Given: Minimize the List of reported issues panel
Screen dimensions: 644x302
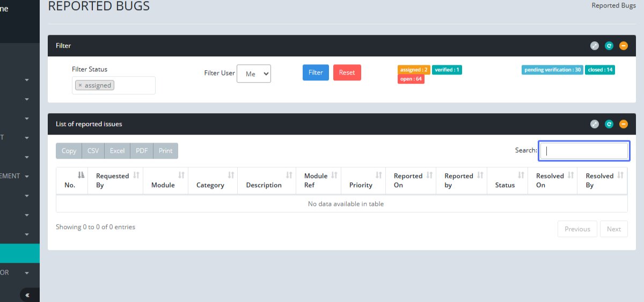Looking at the screenshot, I should (623, 124).
